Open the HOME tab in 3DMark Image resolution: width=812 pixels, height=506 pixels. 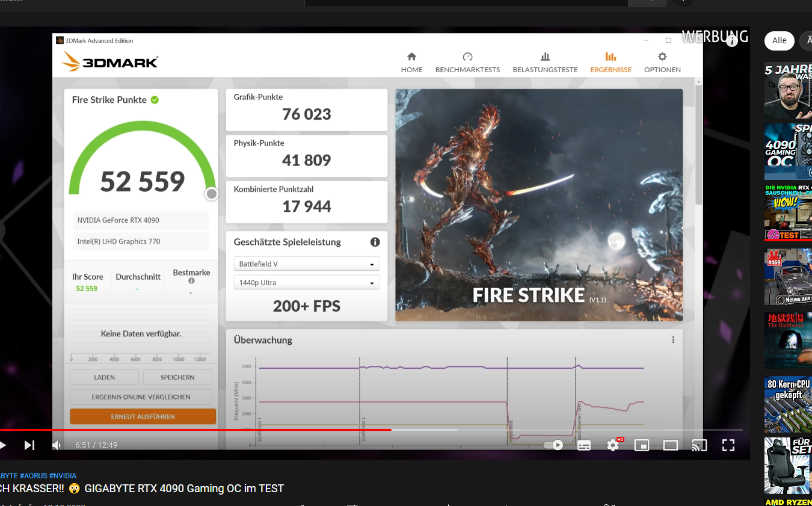(411, 63)
